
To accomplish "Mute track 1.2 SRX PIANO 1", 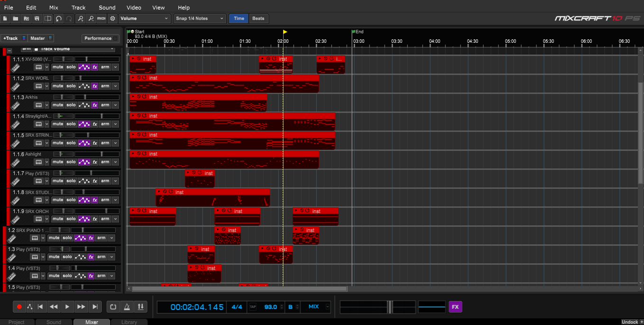I will (54, 238).
